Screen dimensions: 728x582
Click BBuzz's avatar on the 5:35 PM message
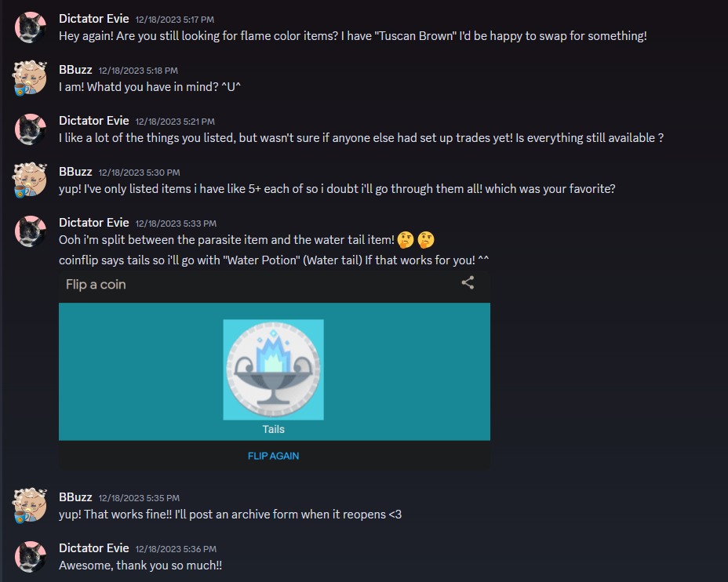click(31, 505)
